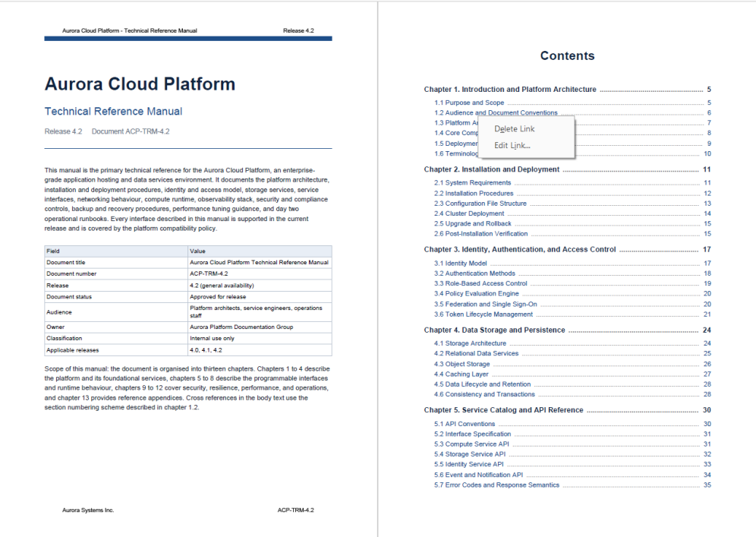The image size is (756, 537).
Task: Open 4.4 Caching Layer link
Action: point(461,374)
